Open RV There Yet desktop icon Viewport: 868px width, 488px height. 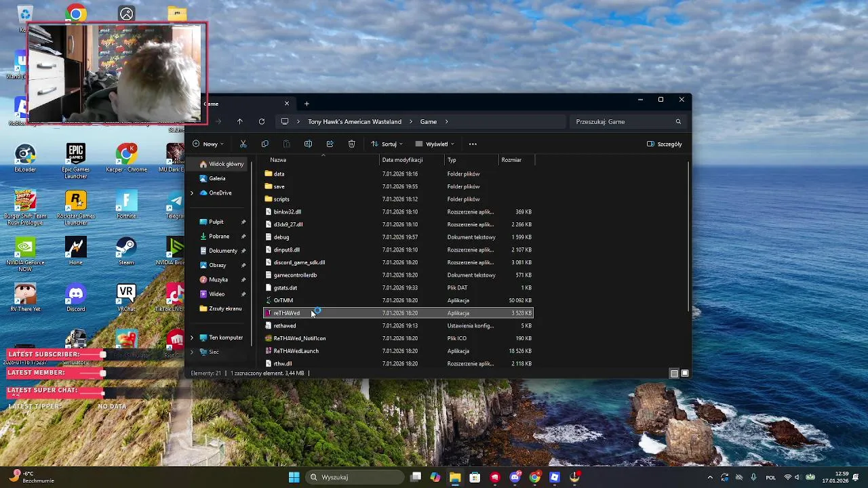click(25, 298)
